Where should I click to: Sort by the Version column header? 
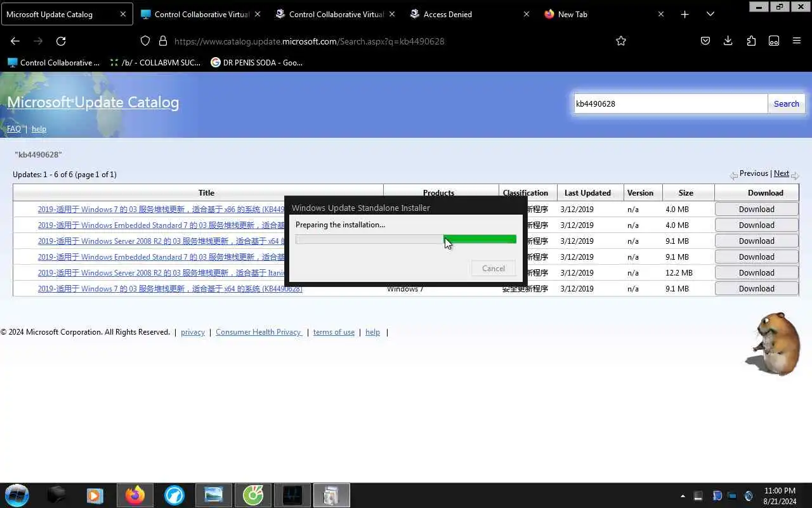point(640,192)
